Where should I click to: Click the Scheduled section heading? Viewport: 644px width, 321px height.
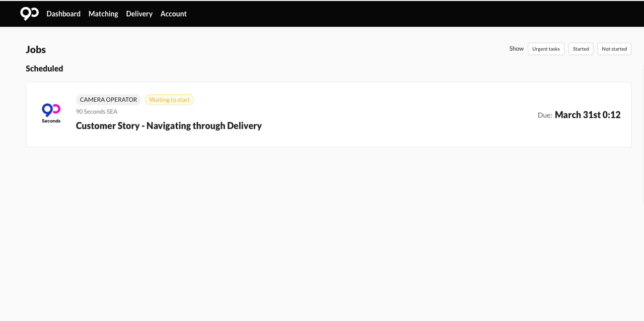pos(44,68)
